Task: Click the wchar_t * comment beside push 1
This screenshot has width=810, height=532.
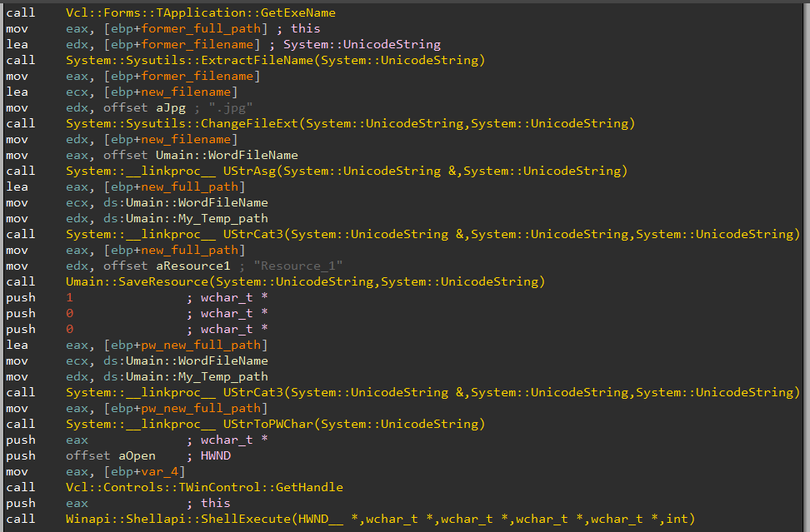Action: [x=234, y=298]
